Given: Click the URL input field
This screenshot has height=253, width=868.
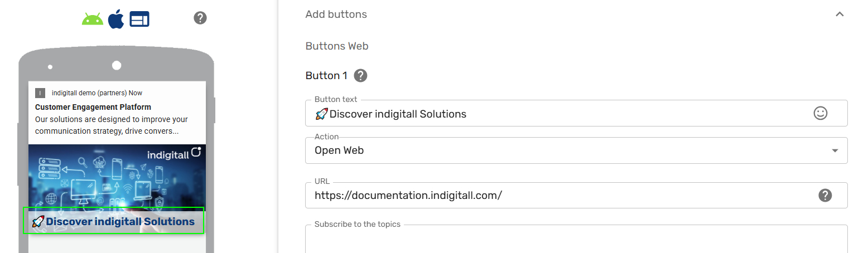Looking at the screenshot, I should (x=576, y=195).
